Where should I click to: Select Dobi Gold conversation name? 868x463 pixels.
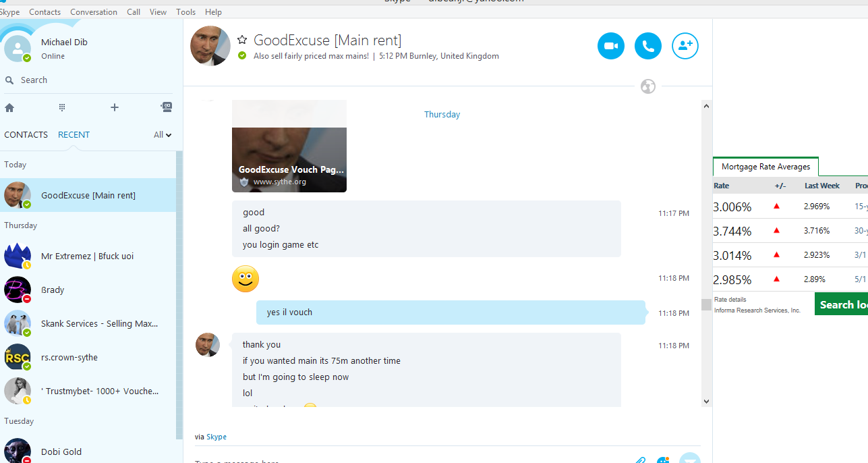click(61, 452)
